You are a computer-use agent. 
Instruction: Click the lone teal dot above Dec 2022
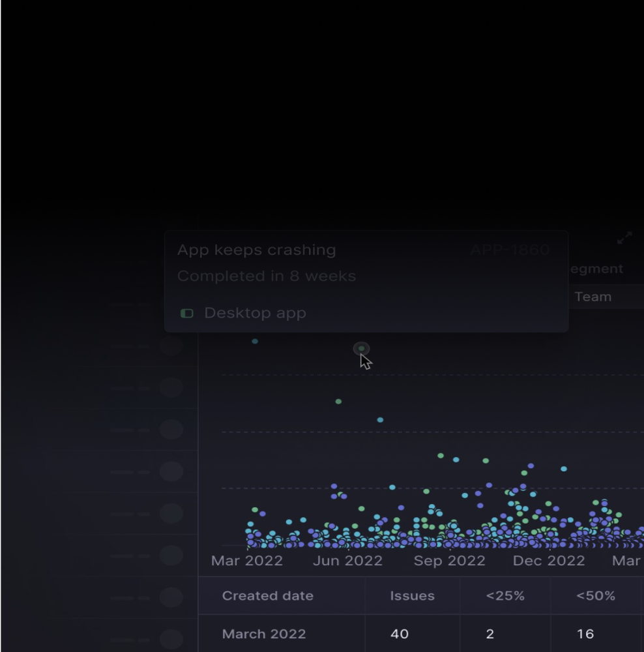(564, 469)
